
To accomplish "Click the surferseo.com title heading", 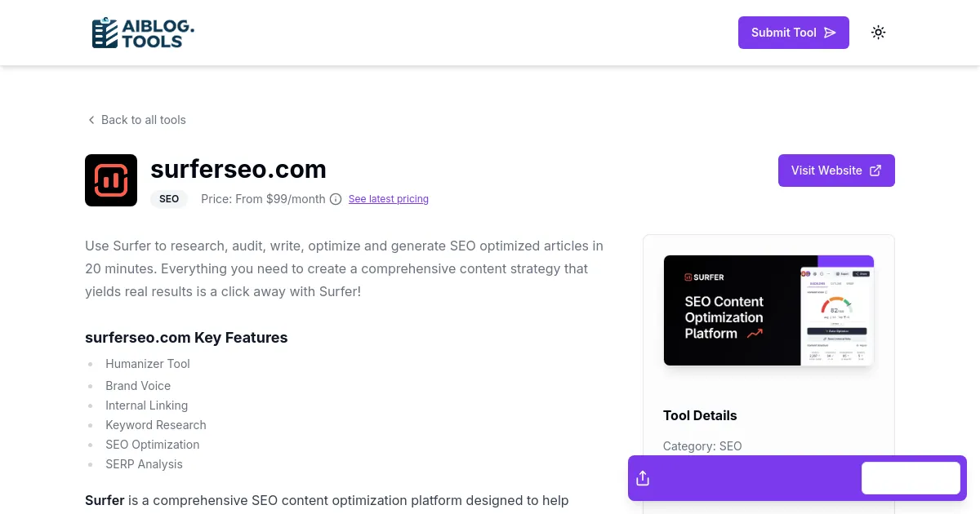I will click(238, 169).
